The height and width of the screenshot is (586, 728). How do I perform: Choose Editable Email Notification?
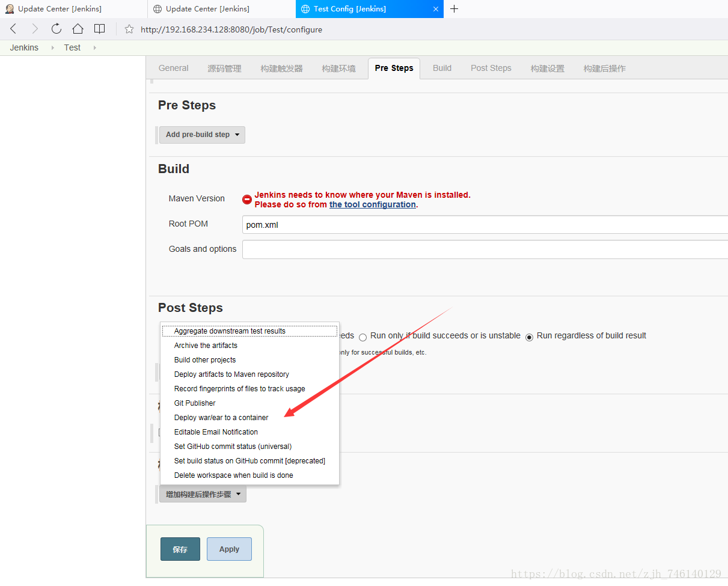(x=249, y=432)
